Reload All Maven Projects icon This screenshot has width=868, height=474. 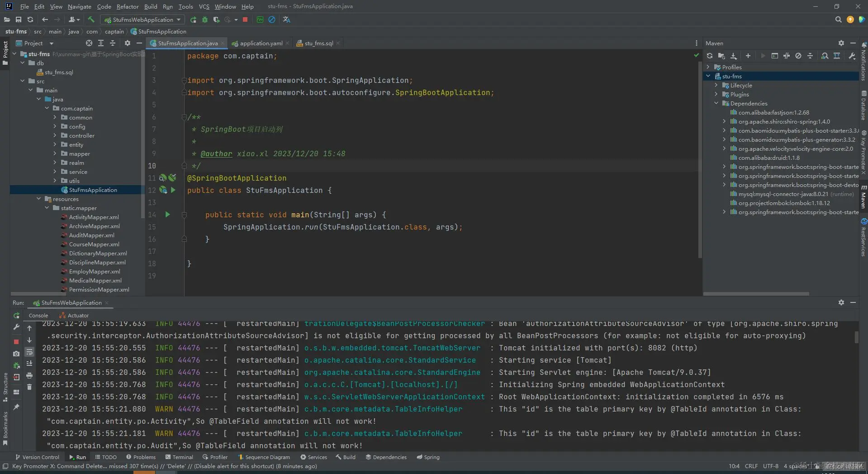tap(710, 56)
